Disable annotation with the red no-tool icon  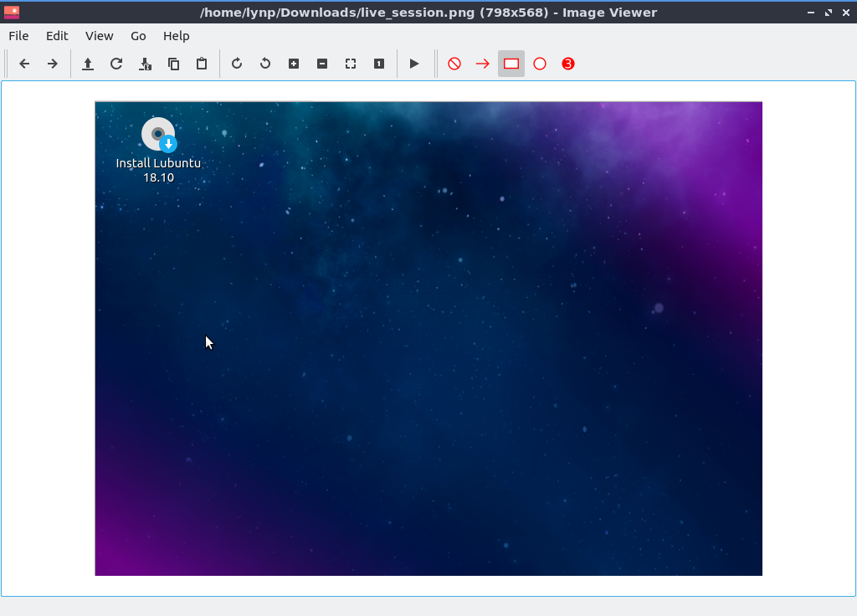454,64
